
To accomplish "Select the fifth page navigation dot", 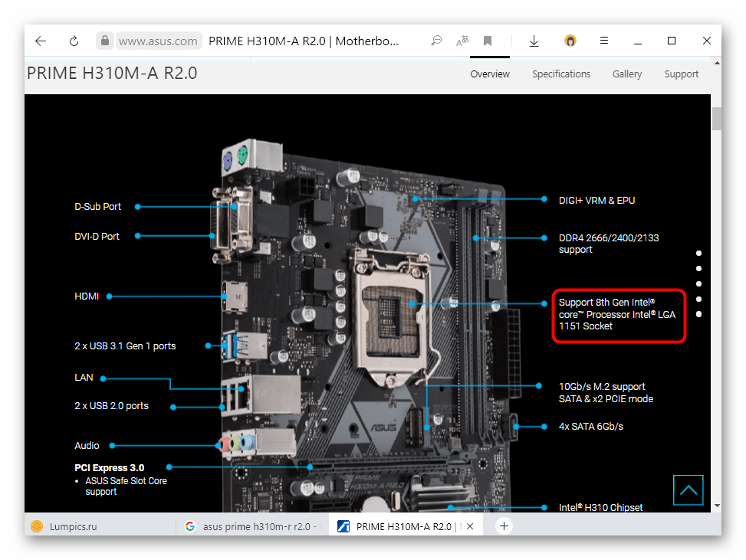I will point(699,314).
